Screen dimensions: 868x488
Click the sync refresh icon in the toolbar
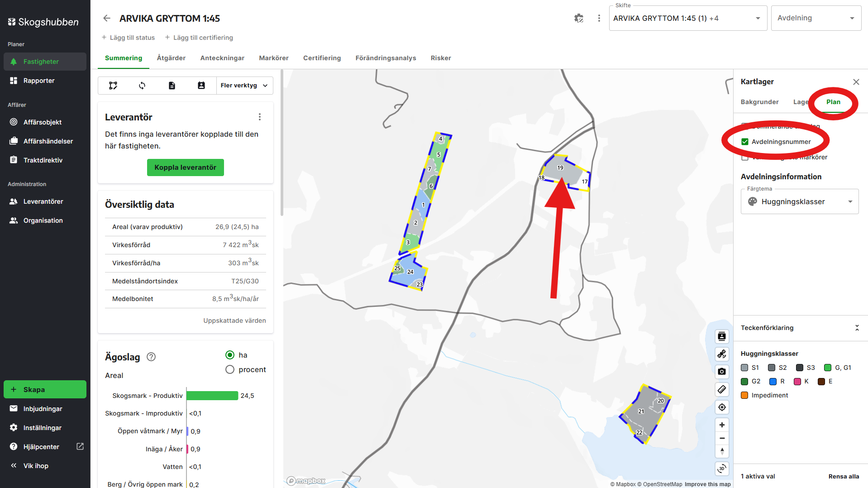(142, 86)
